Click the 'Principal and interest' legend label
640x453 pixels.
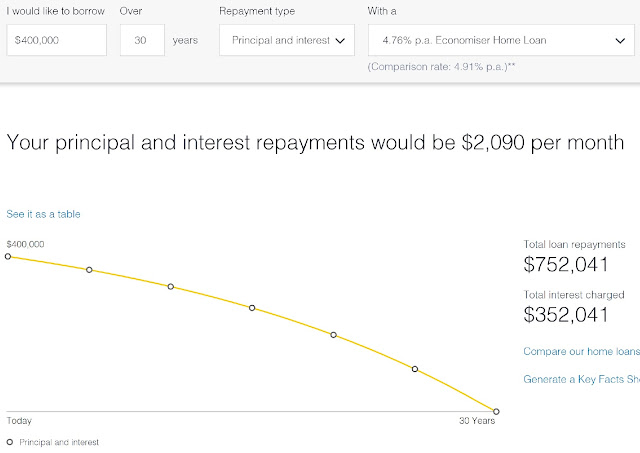pos(59,441)
